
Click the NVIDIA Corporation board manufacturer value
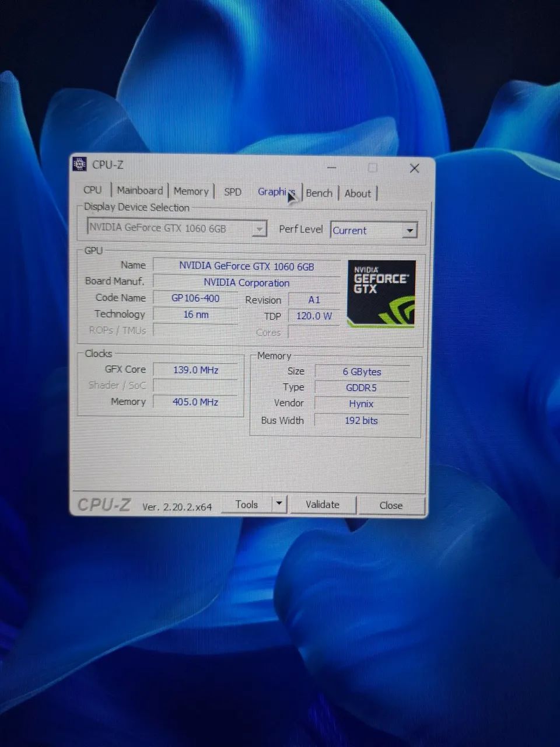[247, 282]
